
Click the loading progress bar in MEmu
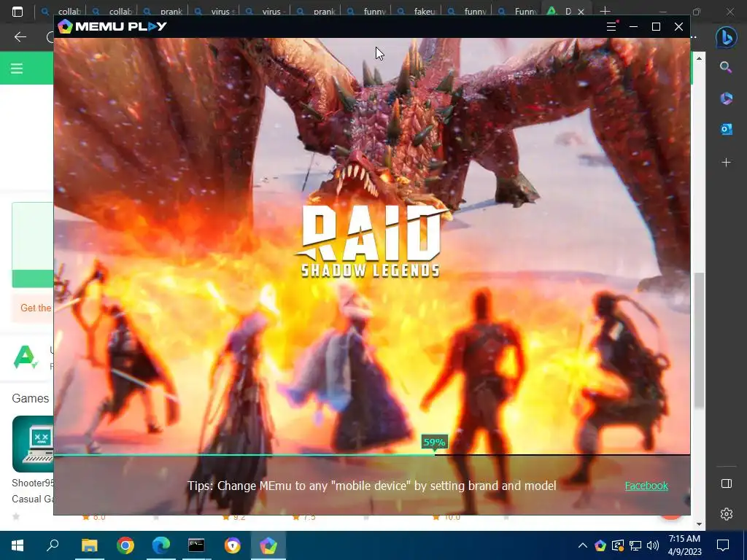pos(371,455)
